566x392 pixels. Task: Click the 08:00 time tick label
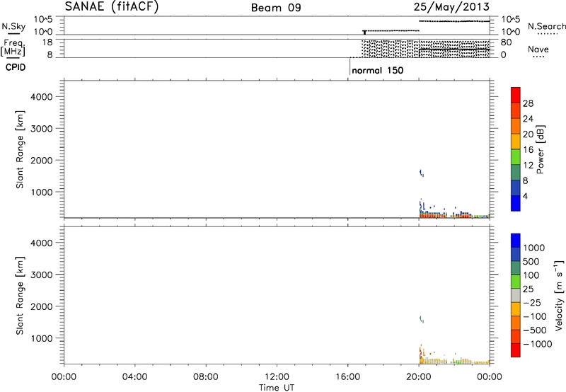click(x=205, y=377)
